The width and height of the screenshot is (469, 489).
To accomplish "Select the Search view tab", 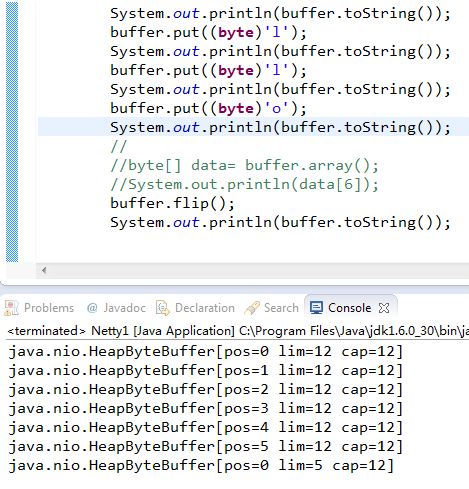I will [271, 308].
